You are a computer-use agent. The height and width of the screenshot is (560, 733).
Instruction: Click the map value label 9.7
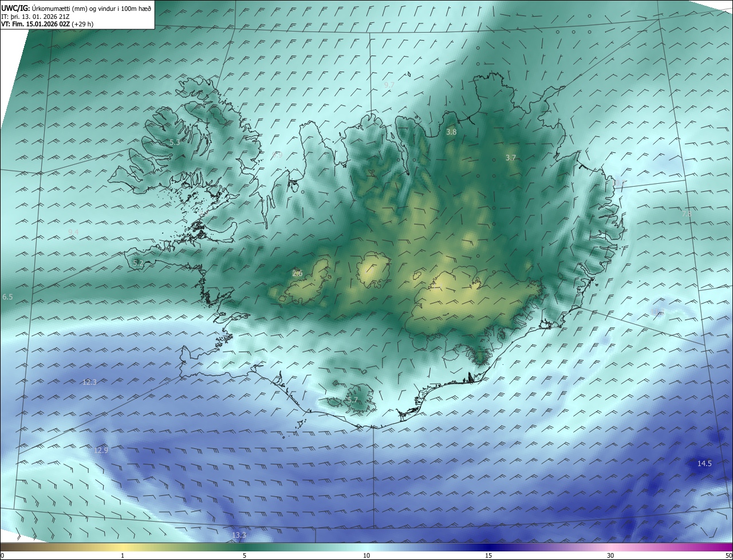389,85
